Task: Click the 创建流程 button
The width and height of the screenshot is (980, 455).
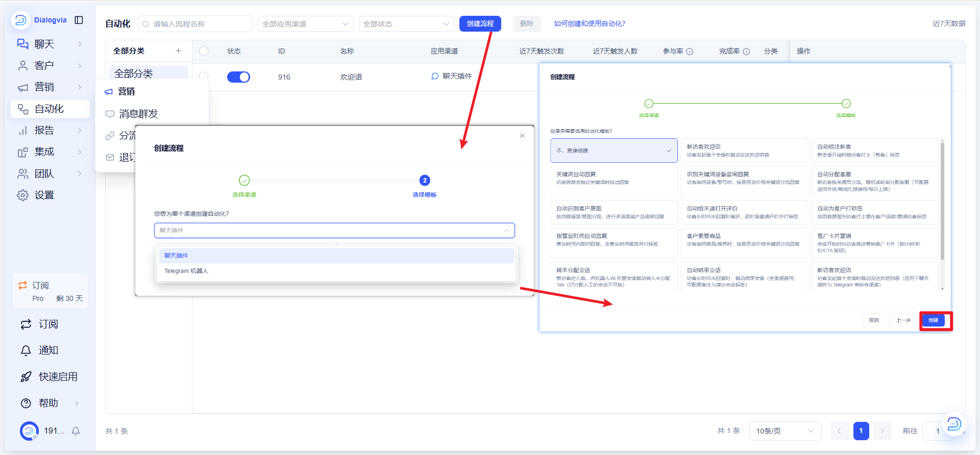Action: pyautogui.click(x=480, y=24)
